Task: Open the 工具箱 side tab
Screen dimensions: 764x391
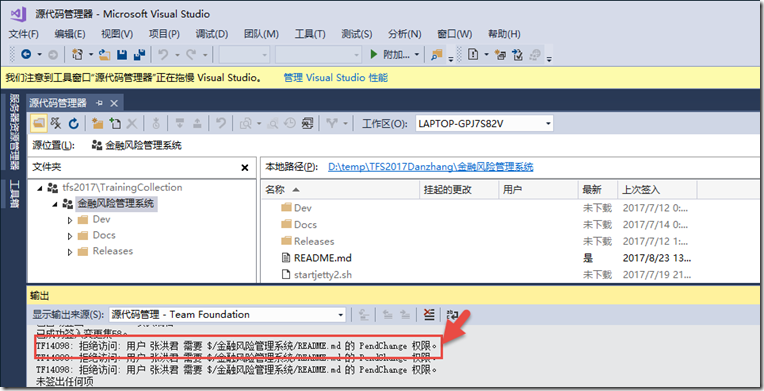Action: [x=14, y=194]
